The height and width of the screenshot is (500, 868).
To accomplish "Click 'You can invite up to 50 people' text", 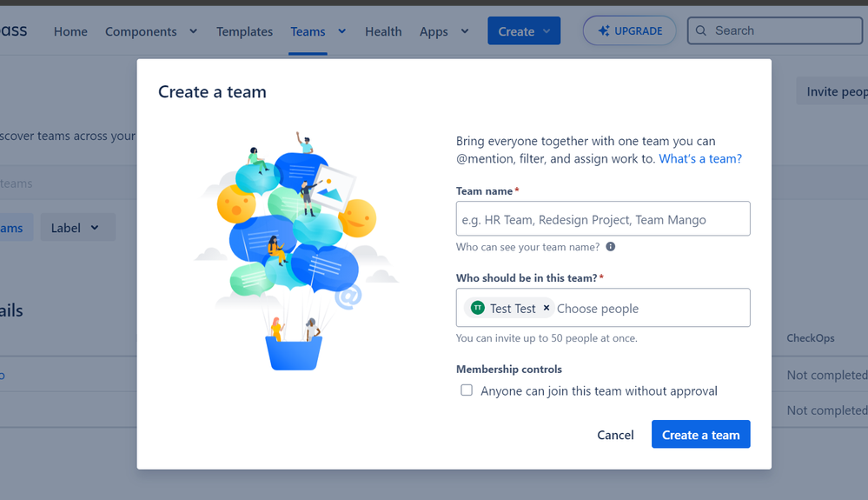I will pos(547,337).
